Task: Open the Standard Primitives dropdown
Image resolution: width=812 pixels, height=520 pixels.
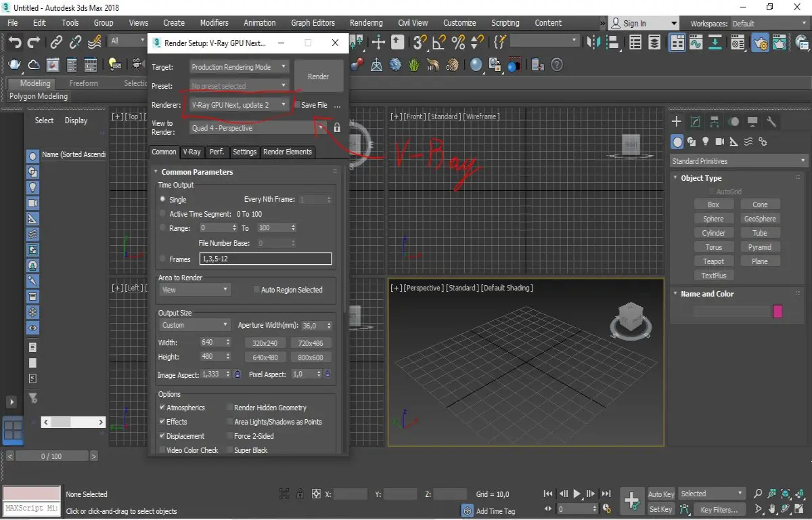Action: coord(739,161)
